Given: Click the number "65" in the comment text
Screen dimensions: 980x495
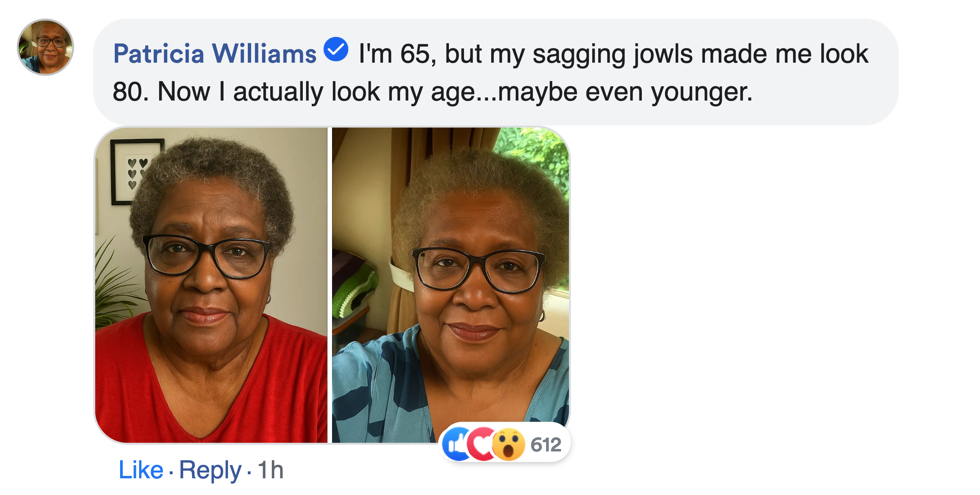Looking at the screenshot, I should click(415, 54).
